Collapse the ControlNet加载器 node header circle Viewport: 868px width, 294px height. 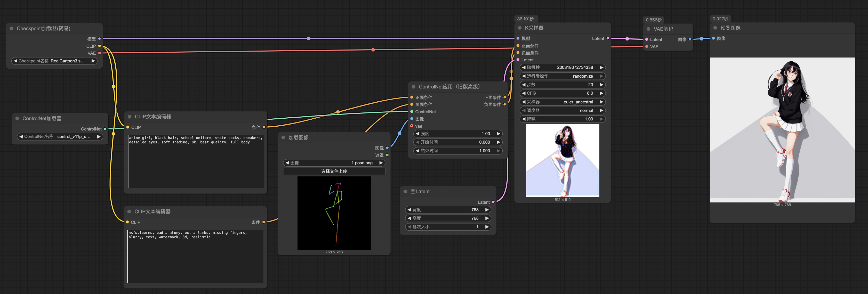17,118
